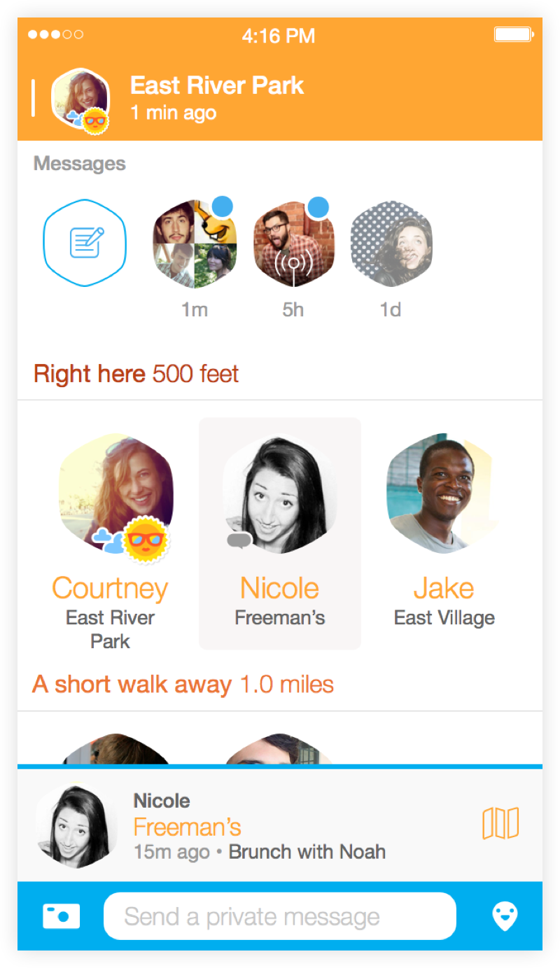The image size is (560, 968).
Task: Open the bearded man's message from 5h ago
Action: click(x=293, y=244)
